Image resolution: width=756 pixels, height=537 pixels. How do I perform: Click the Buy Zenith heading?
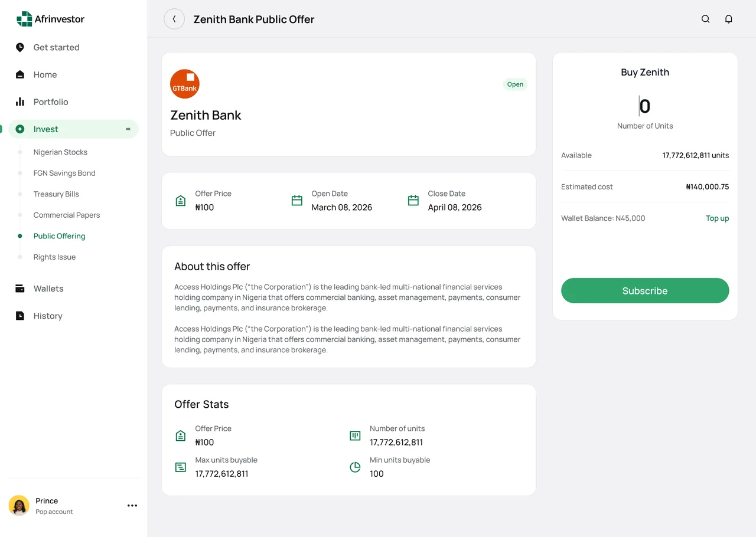coord(645,73)
